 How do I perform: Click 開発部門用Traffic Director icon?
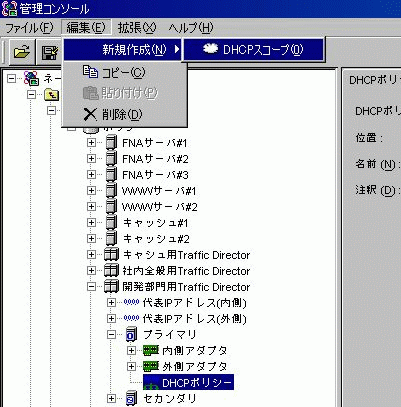coord(111,287)
